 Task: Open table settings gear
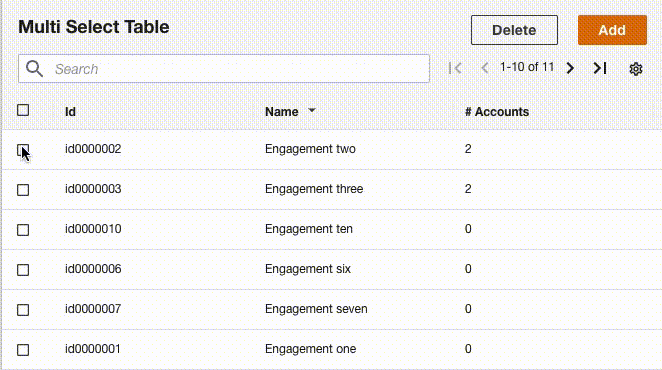pos(636,69)
